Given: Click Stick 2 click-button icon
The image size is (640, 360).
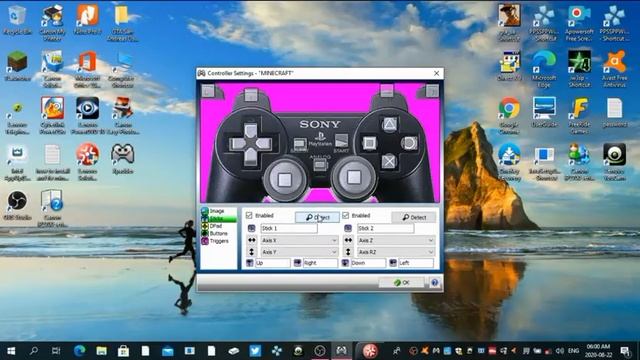Looking at the screenshot, I should tap(348, 229).
